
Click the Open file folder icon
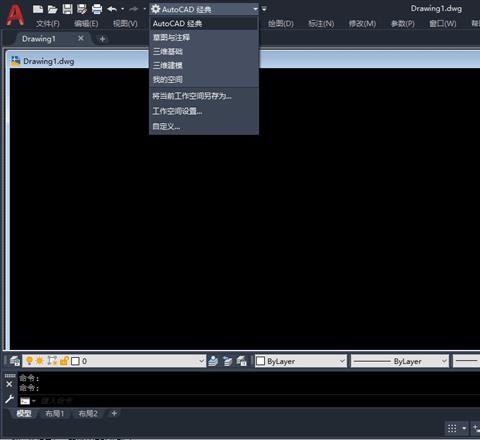coord(52,9)
